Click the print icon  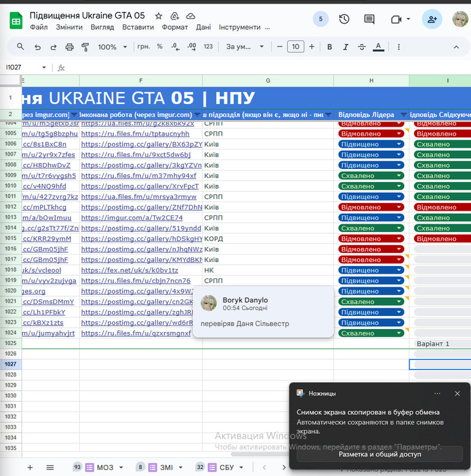(69, 47)
